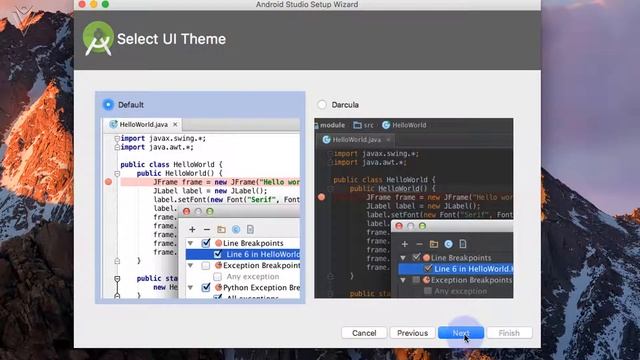Viewport: 640px width, 360px height.
Task: Collapse Exception Breakpoints tree in Default preview
Action: [190, 266]
